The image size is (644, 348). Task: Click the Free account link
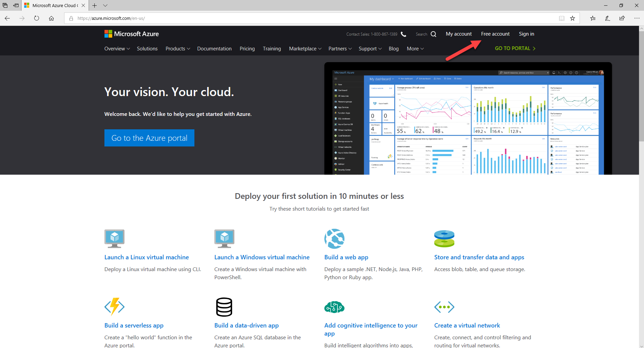495,34
